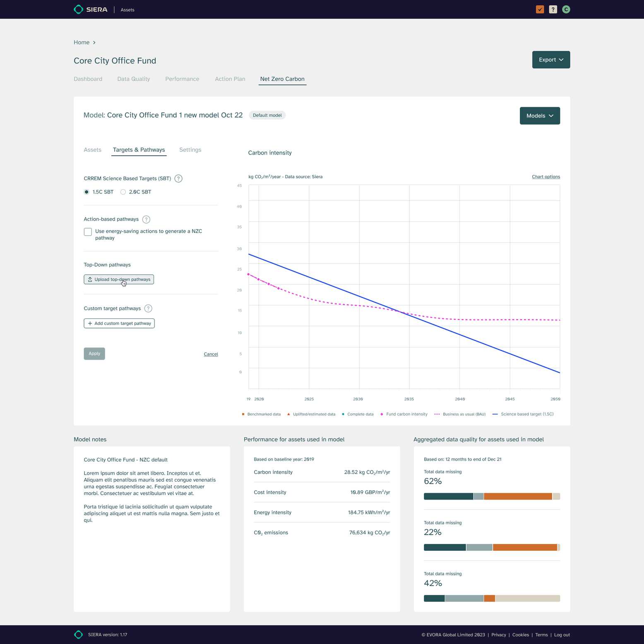
Task: Click the SIERA logo in header
Action: click(x=90, y=10)
